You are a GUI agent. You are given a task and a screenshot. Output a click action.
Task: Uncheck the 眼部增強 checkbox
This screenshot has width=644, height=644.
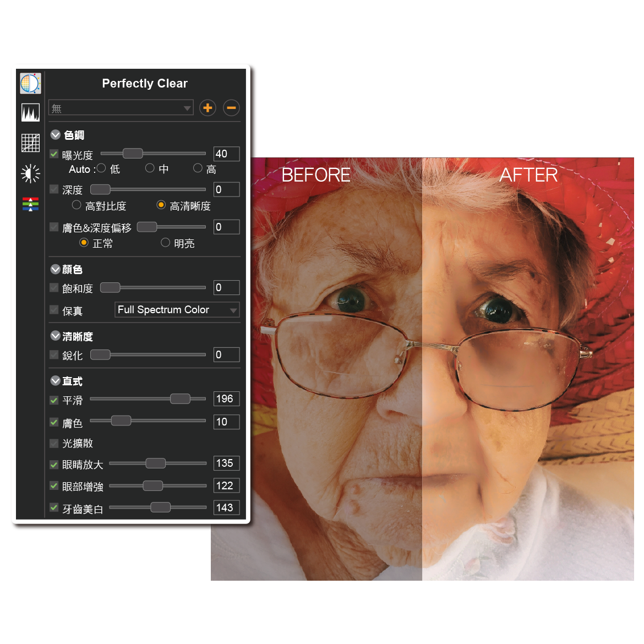click(x=54, y=486)
